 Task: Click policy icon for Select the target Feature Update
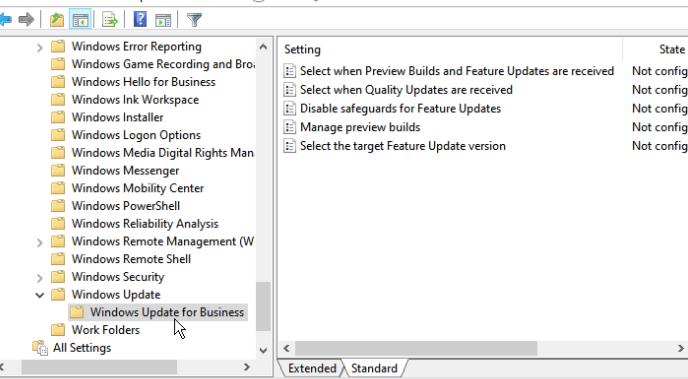pos(290,146)
